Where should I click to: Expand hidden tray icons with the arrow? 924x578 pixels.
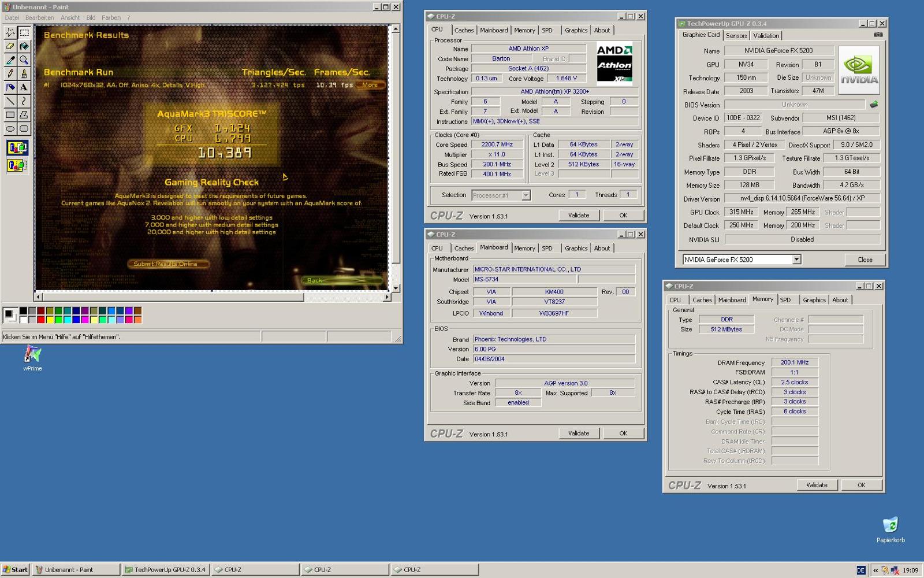coord(875,570)
